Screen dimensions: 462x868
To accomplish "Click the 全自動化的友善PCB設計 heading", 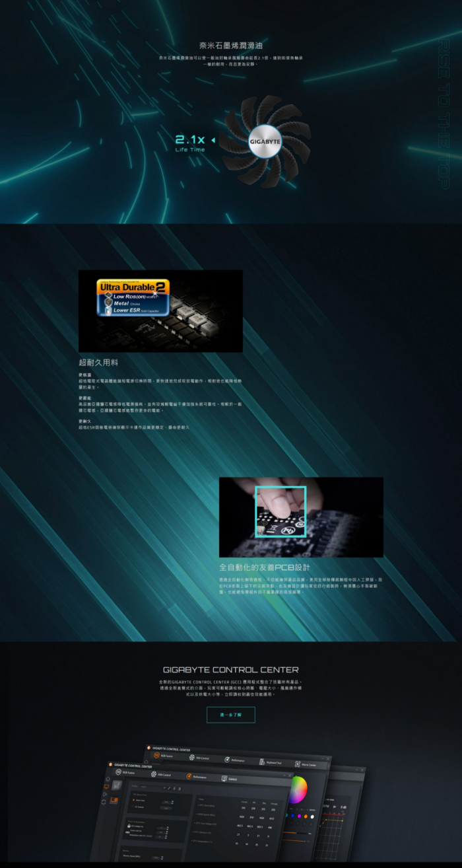I will (265, 567).
